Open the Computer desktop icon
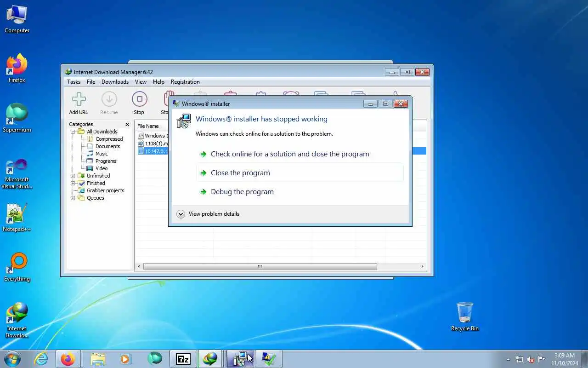The image size is (588, 368). (17, 19)
